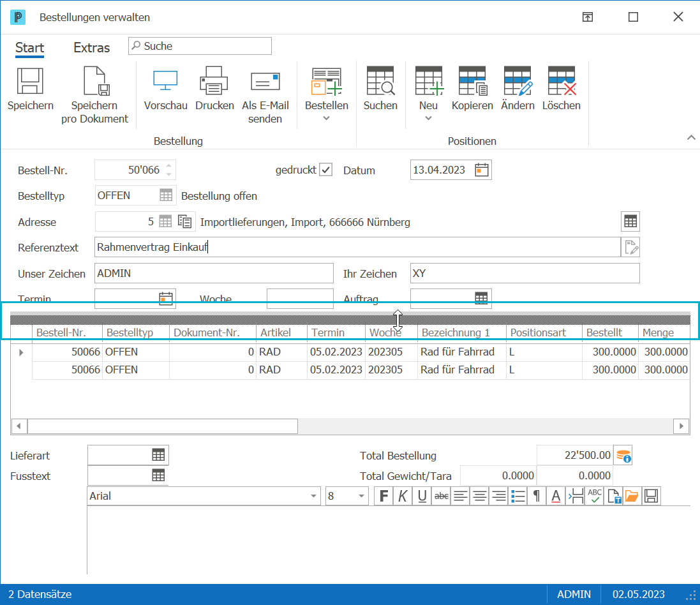Send order via Als E-Mail senden
This screenshot has height=605, width=700.
[265, 82]
